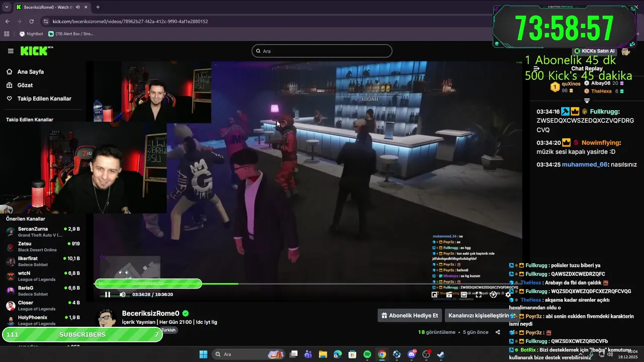This screenshot has height=362, width=644.
Task: Click the BeceriksizRome0 channel avatar
Action: (x=107, y=318)
